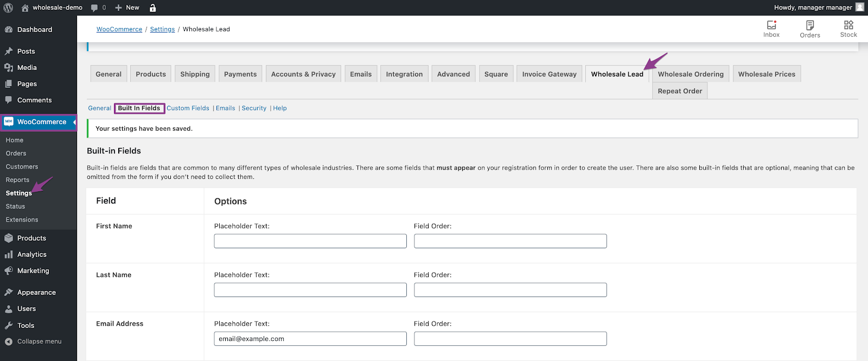Go to the General sub-section link
The height and width of the screenshot is (361, 868).
coord(100,108)
